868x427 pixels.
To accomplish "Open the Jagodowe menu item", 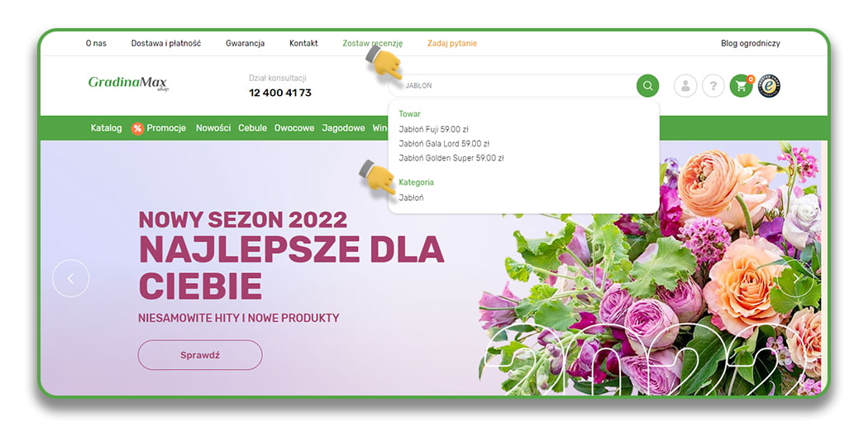I will point(344,128).
